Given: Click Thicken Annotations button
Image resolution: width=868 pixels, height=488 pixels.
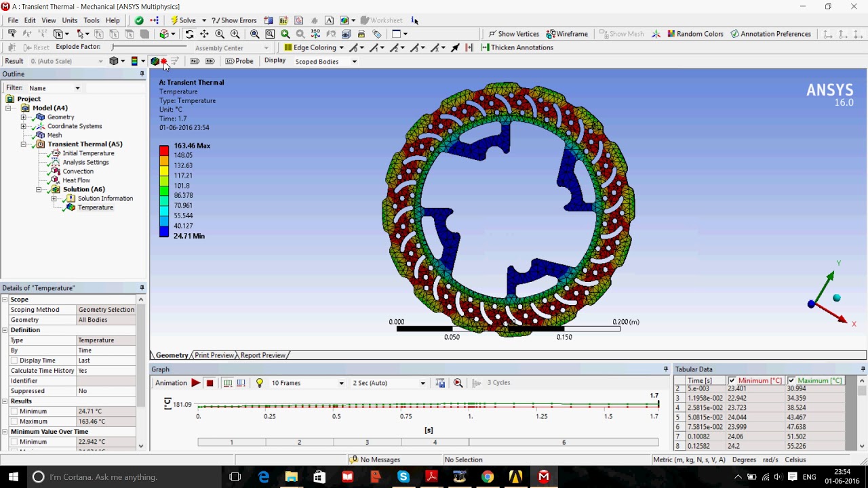Looking at the screenshot, I should point(517,47).
